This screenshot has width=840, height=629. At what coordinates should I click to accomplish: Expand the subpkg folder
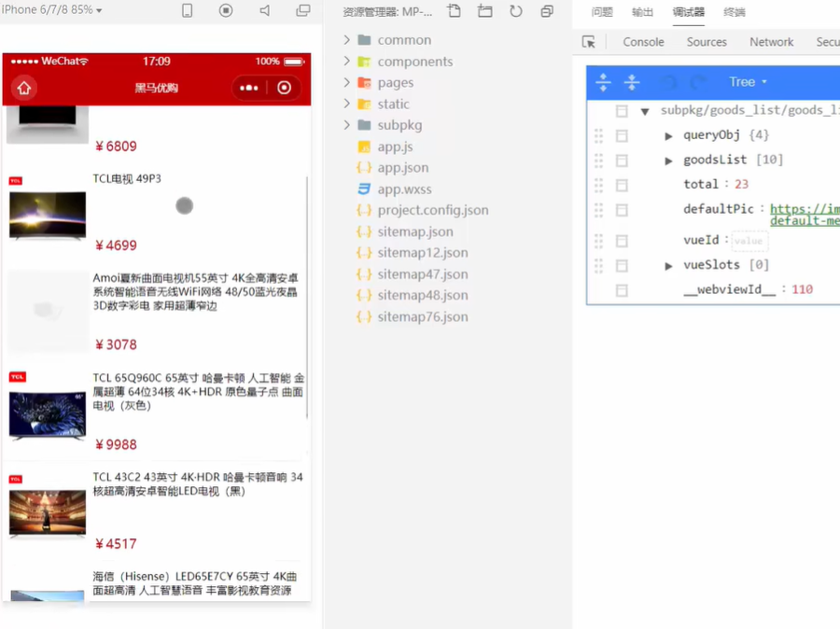pos(346,125)
